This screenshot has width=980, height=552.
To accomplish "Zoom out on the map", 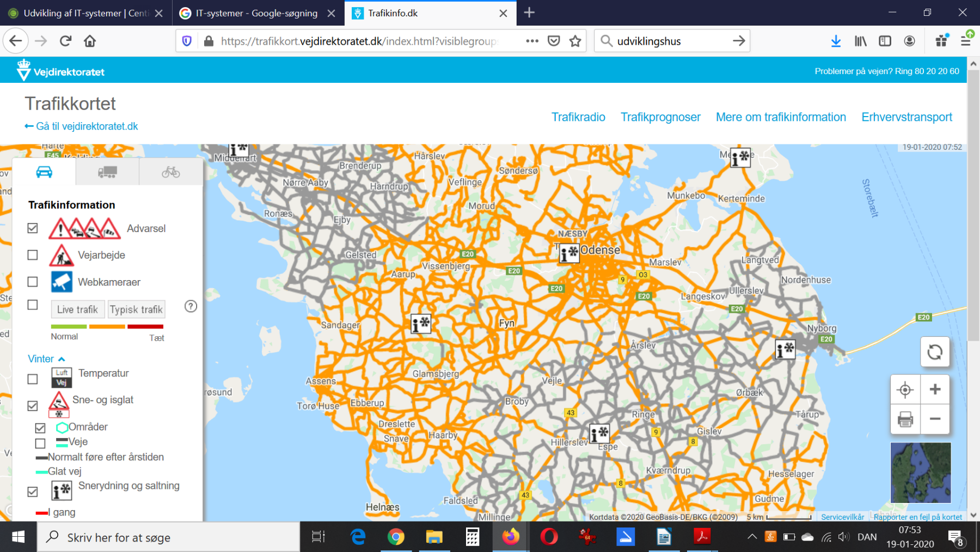I will 935,419.
